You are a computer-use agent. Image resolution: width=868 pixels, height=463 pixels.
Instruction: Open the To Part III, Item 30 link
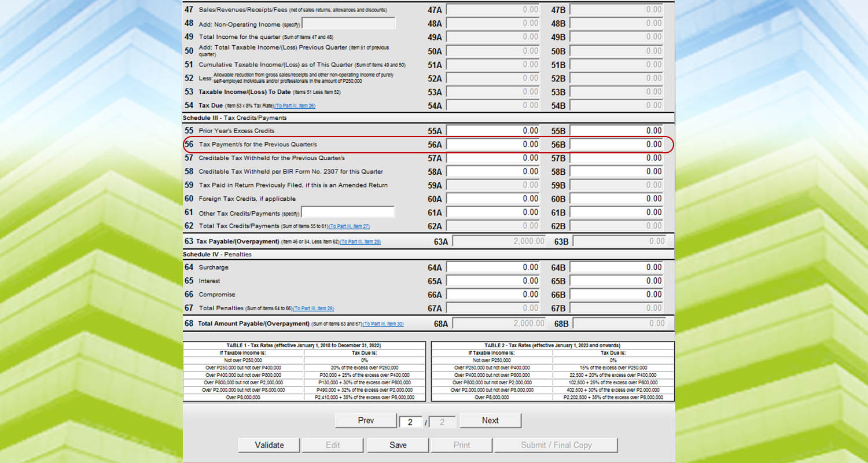383,324
